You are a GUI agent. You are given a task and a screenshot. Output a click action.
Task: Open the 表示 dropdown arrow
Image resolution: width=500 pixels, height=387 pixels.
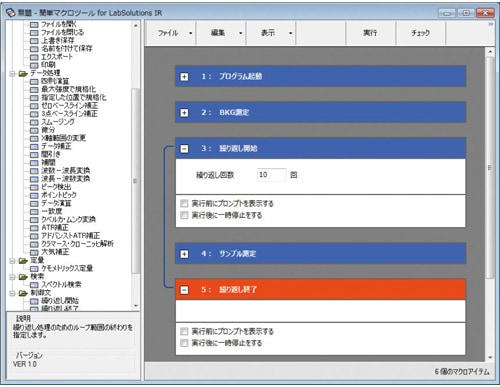[291, 33]
